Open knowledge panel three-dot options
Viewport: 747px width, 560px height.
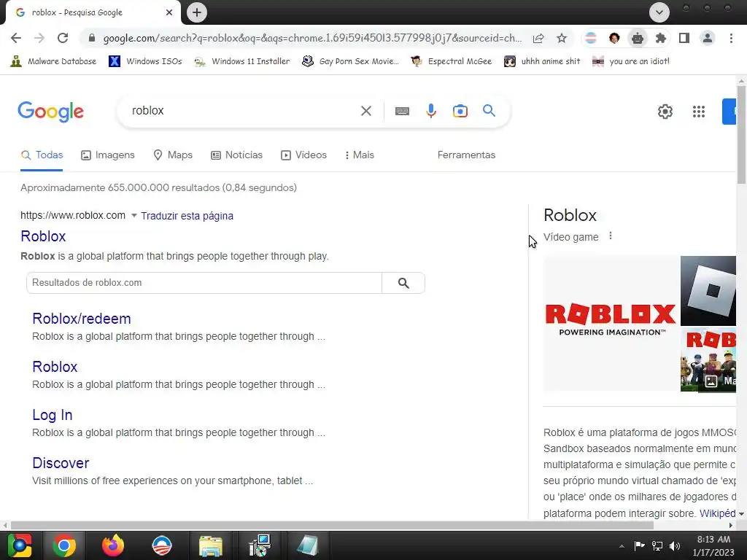611,236
